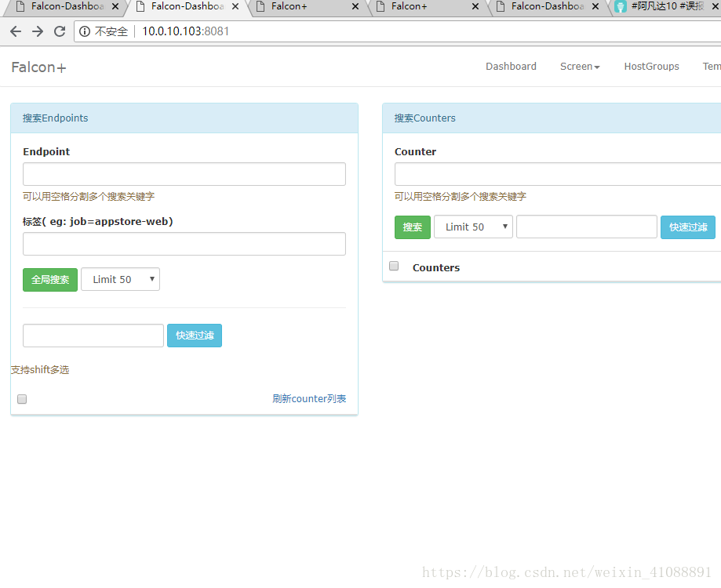Viewport: 721px width, 588px height.
Task: Click the Counter search input field
Action: click(558, 174)
